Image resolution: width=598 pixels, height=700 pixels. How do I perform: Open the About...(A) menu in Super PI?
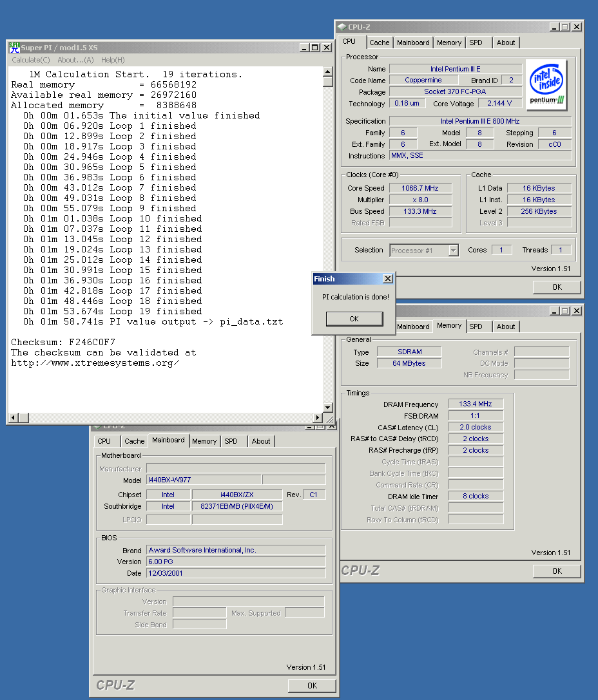click(75, 60)
